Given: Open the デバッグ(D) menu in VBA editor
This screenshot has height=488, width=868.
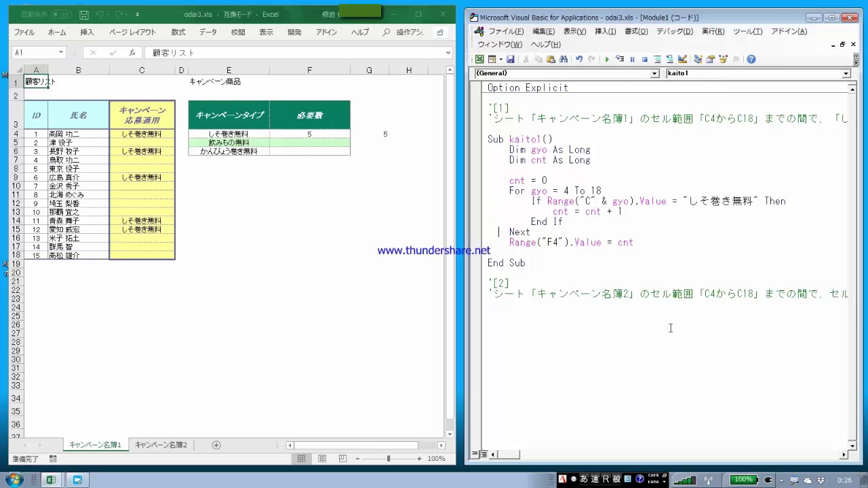Looking at the screenshot, I should point(674,31).
